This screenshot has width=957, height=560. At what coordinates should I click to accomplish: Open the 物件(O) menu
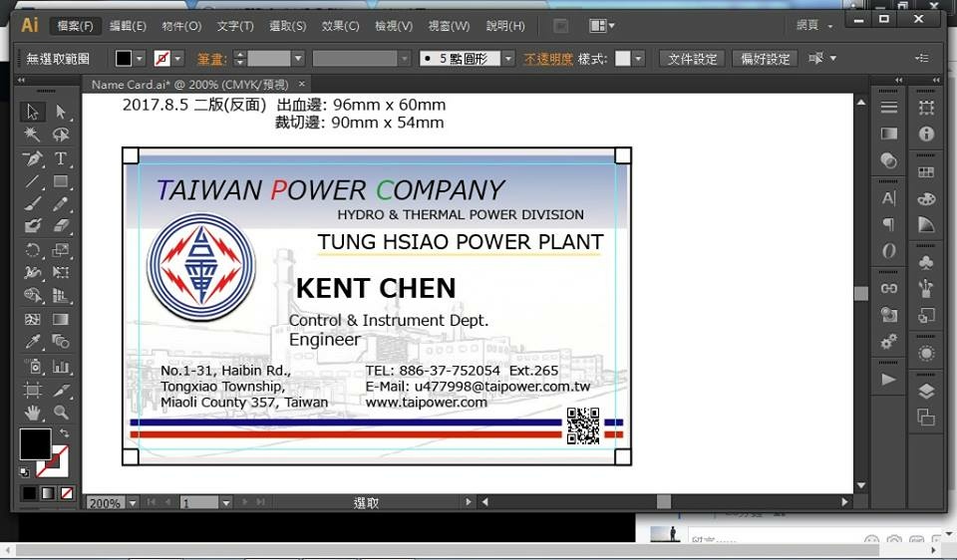pos(181,26)
